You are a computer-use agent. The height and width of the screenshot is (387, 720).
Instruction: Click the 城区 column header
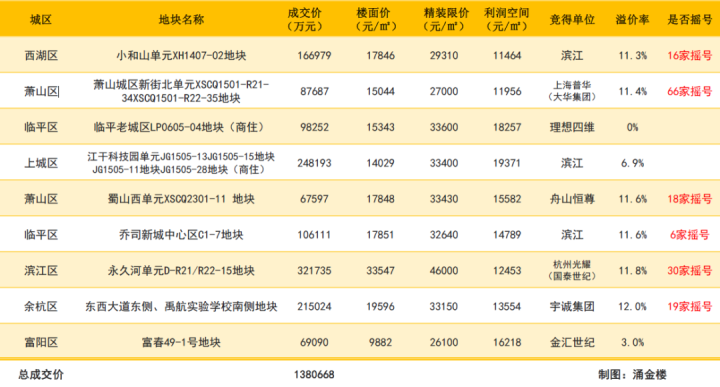click(41, 20)
